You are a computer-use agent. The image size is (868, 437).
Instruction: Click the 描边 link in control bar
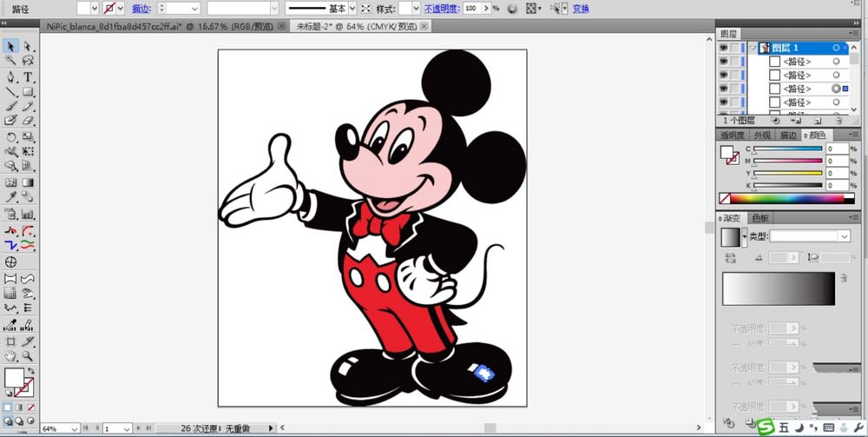coord(140,9)
